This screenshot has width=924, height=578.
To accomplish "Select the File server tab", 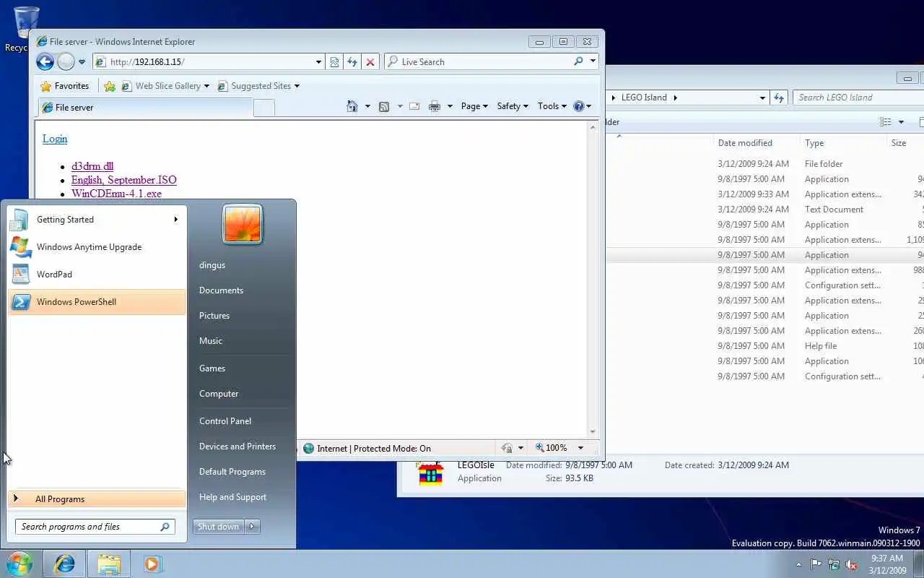I will click(144, 108).
